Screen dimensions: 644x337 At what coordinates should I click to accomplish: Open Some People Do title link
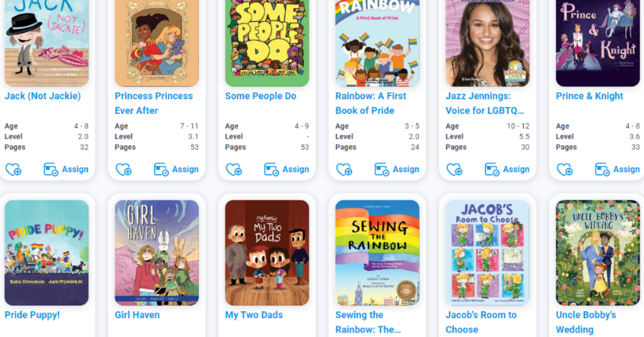coord(261,96)
